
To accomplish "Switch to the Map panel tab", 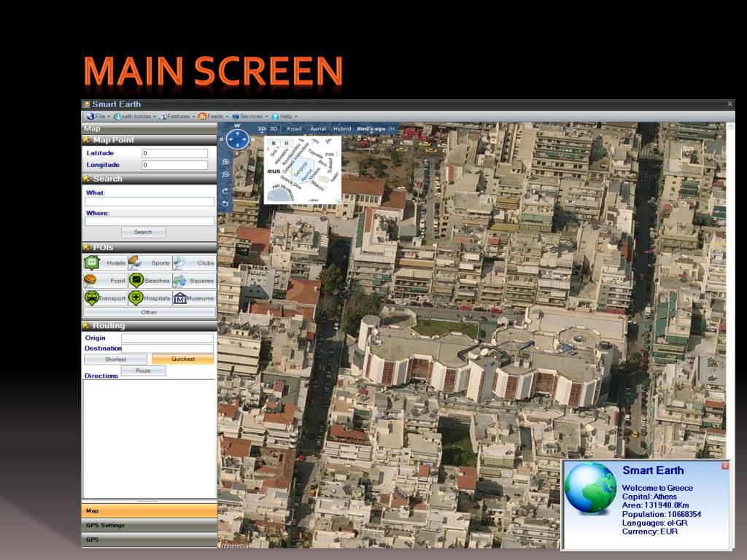I will [149, 511].
